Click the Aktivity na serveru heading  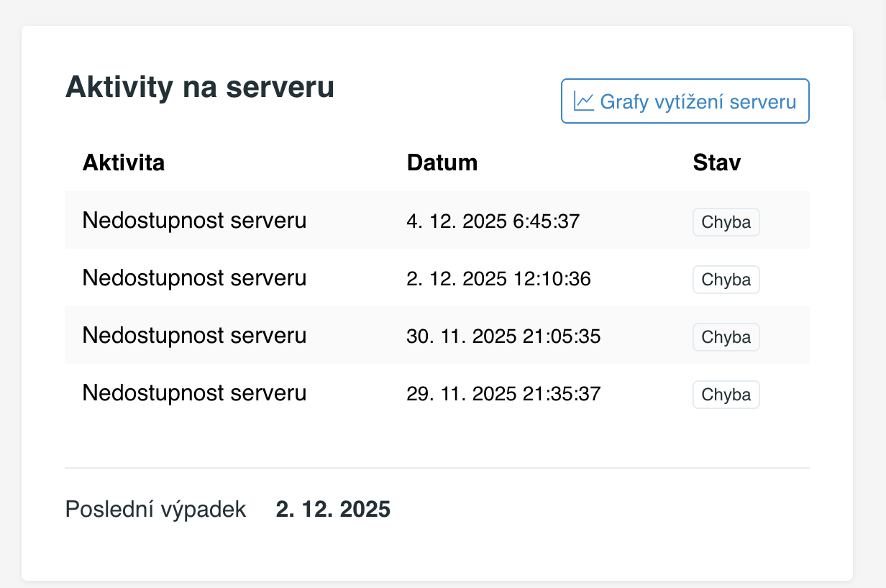[x=199, y=87]
